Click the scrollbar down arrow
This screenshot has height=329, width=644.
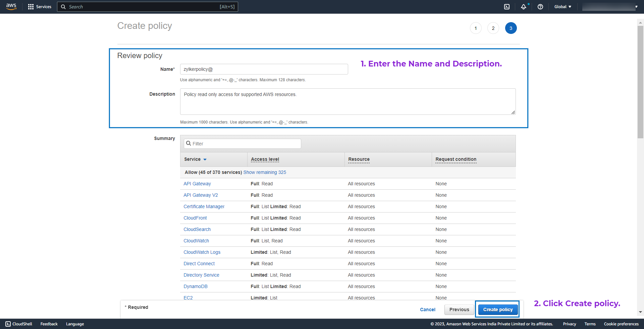640,312
